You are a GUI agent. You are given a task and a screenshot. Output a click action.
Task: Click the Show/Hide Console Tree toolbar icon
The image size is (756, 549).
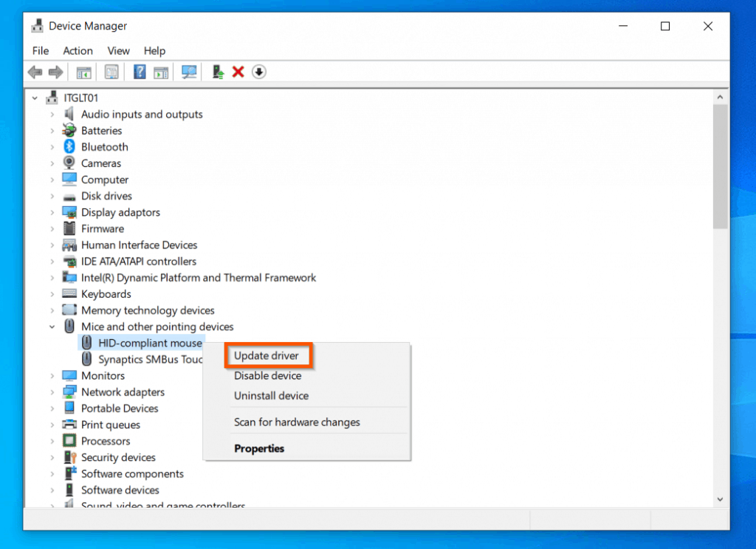click(x=83, y=72)
